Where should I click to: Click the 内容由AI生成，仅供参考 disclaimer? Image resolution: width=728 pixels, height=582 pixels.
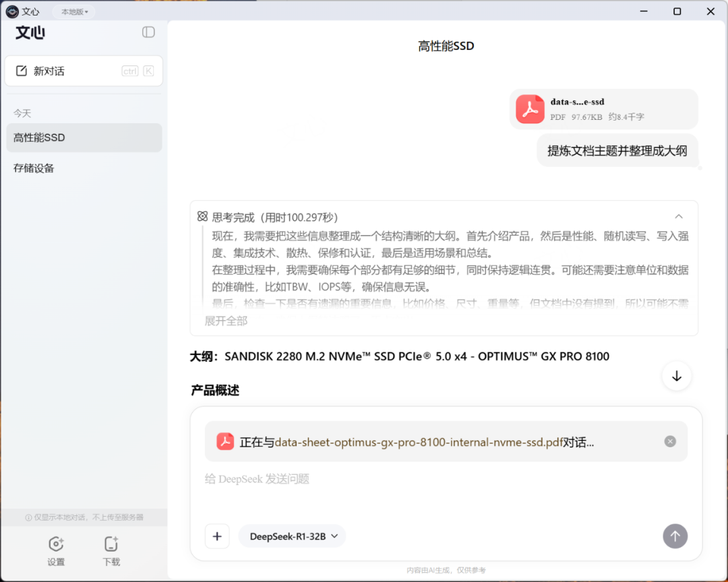446,570
